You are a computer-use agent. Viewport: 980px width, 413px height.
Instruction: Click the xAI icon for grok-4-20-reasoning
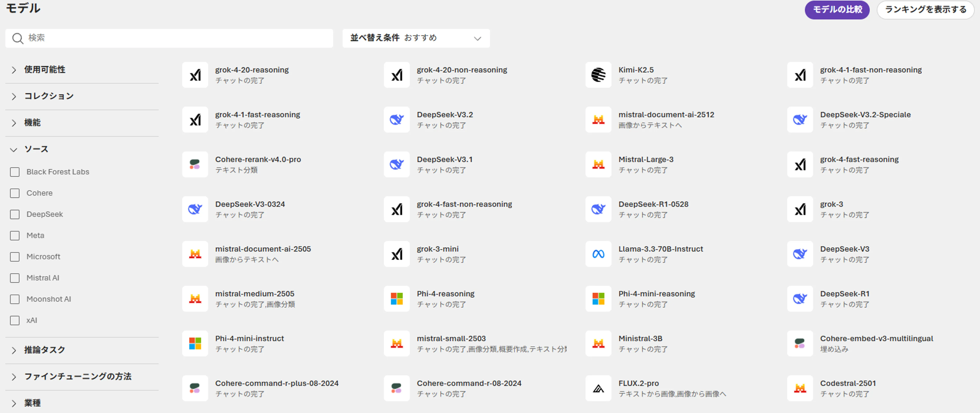click(195, 75)
